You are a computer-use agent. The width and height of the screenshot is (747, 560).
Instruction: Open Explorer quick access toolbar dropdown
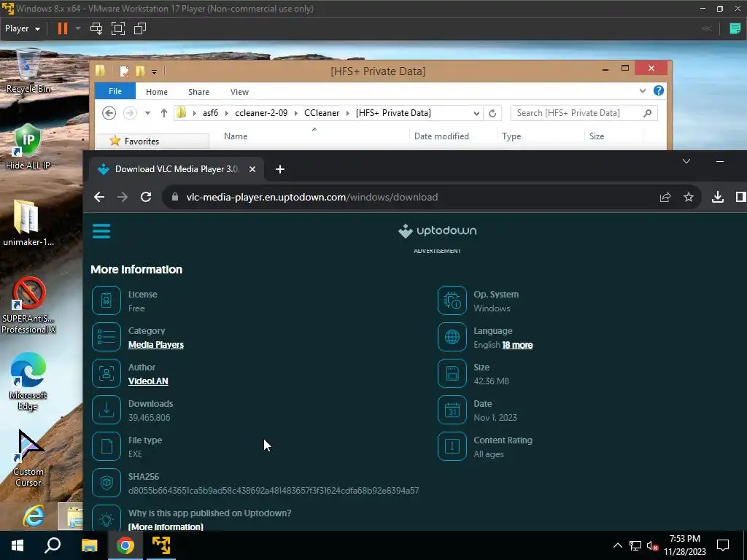tap(155, 72)
